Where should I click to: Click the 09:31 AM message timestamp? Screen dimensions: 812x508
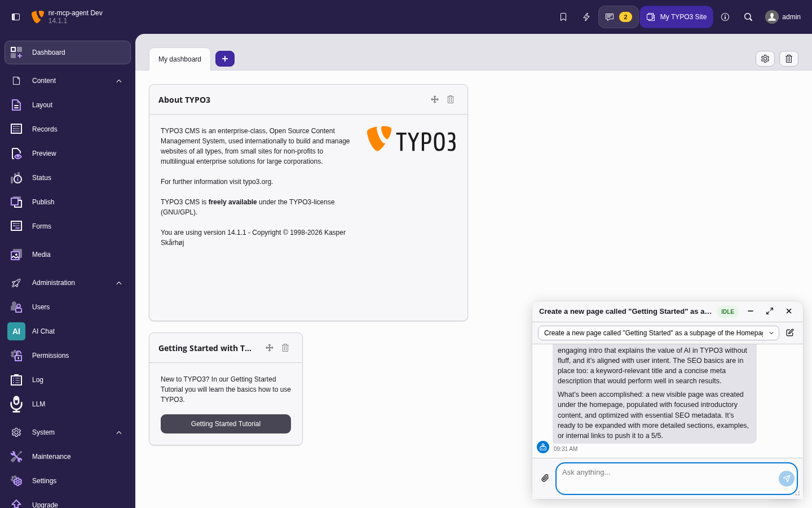point(566,449)
